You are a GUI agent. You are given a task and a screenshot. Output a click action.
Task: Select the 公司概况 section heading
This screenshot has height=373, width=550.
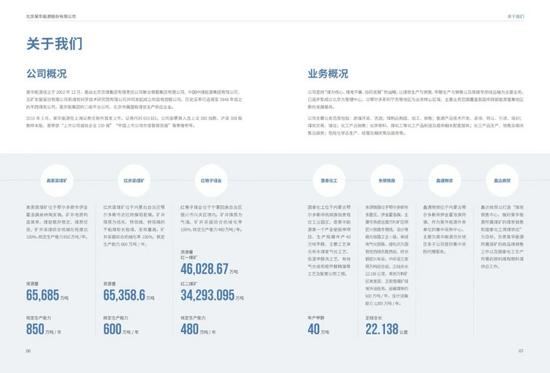(x=46, y=74)
